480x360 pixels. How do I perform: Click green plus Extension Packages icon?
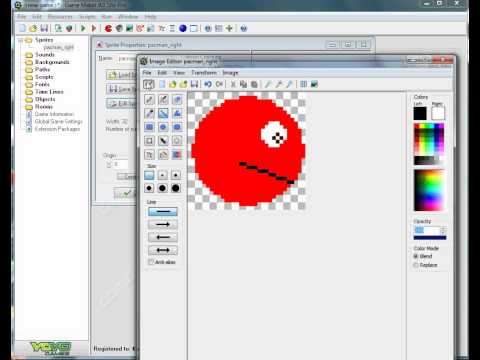point(229,28)
